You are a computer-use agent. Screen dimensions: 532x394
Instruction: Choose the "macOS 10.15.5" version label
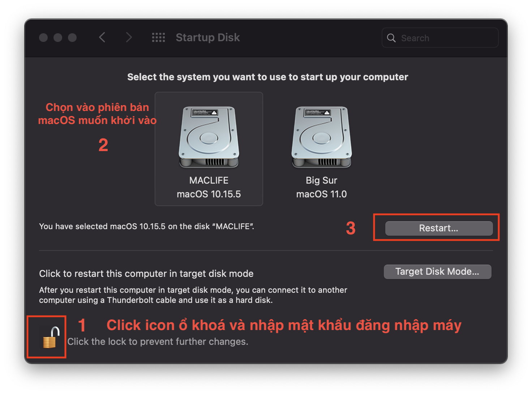(209, 194)
